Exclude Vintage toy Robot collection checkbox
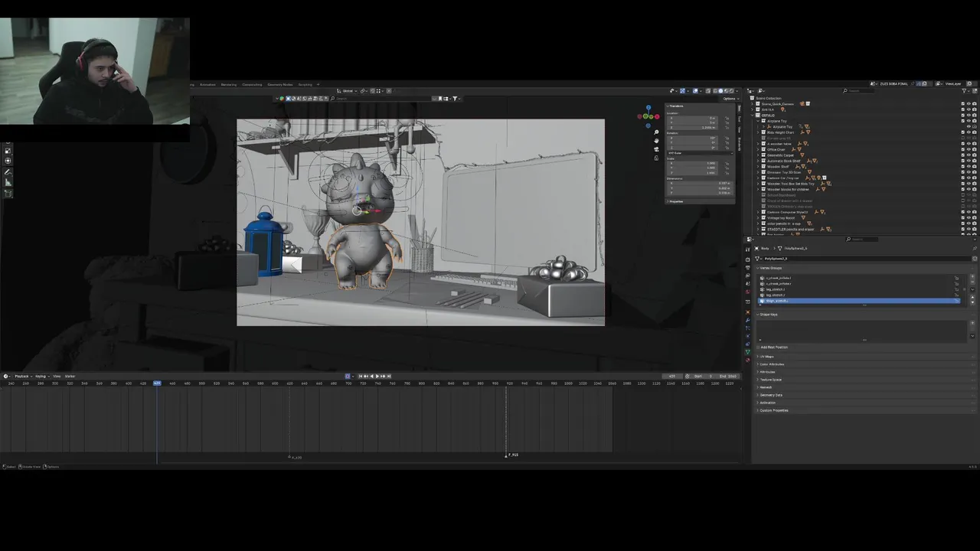Viewport: 980px width, 551px height. pyautogui.click(x=963, y=217)
